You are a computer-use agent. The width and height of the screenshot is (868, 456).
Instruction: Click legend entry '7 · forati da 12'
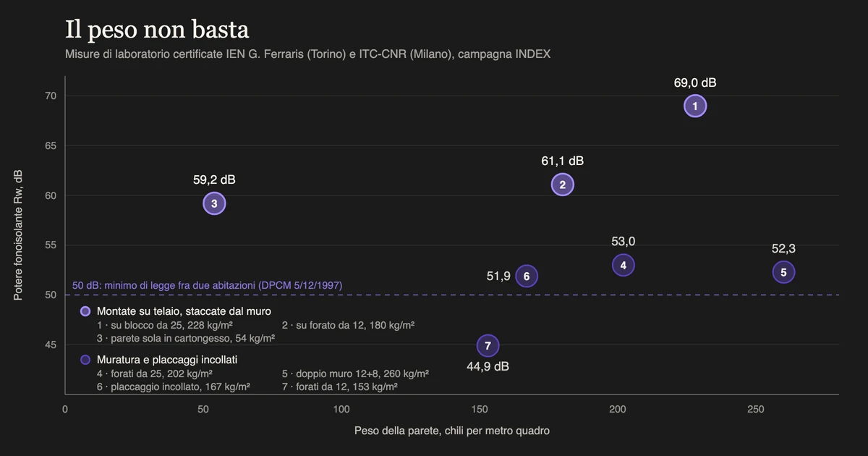pos(340,387)
